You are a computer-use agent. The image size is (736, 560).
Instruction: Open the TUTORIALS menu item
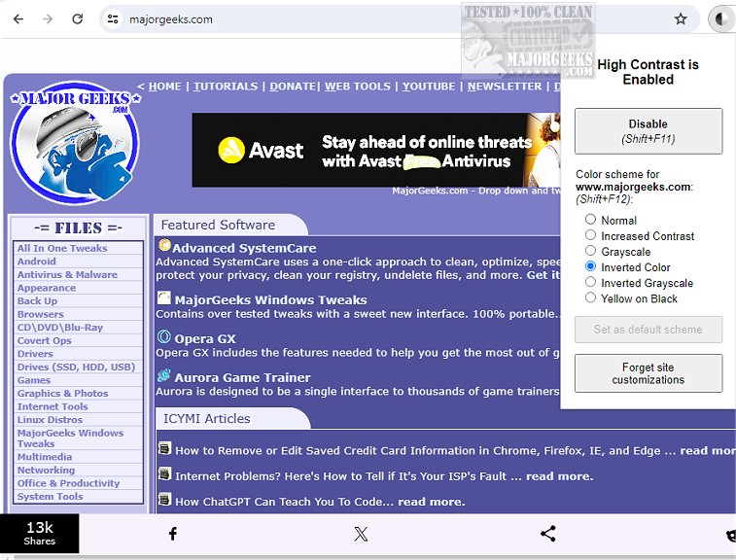click(x=226, y=87)
